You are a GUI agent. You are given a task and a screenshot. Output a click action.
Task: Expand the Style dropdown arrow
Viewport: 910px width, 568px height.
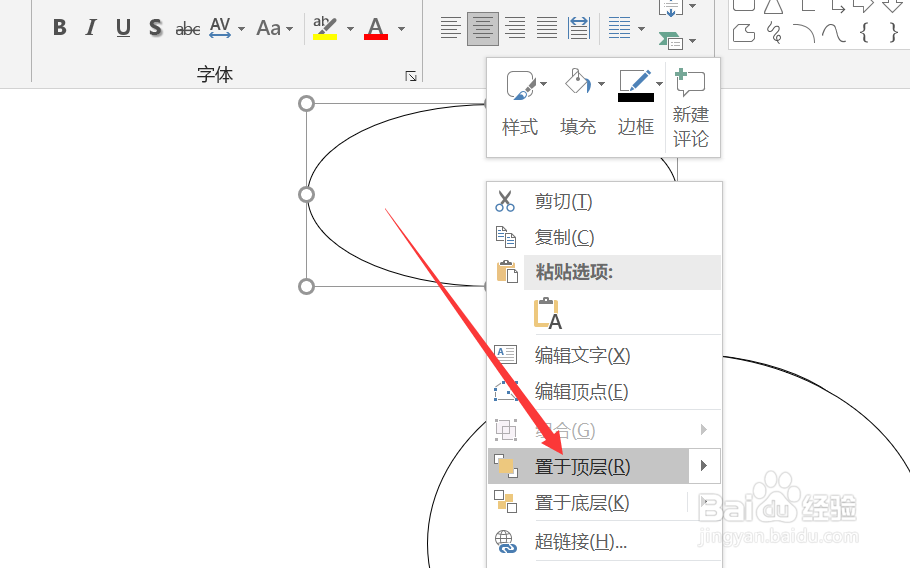point(543,84)
